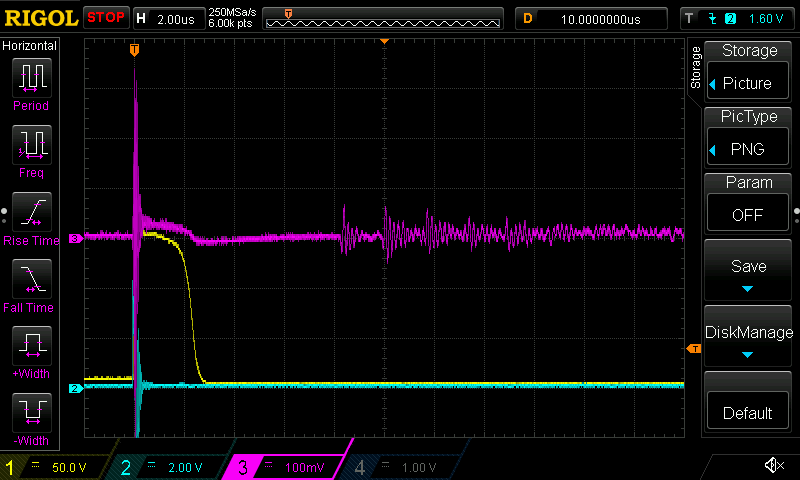Click the horizontal timebase 2.00us readout
This screenshot has width=800, height=480.
(176, 19)
